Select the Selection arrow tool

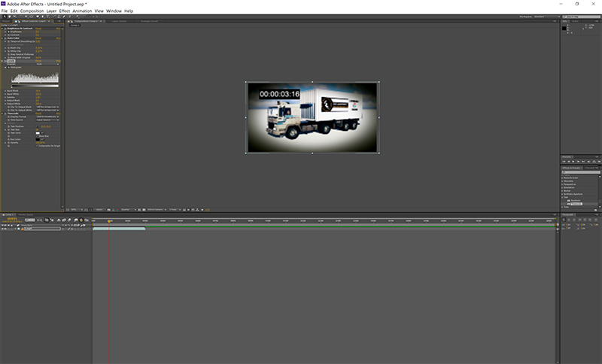[x=5, y=17]
